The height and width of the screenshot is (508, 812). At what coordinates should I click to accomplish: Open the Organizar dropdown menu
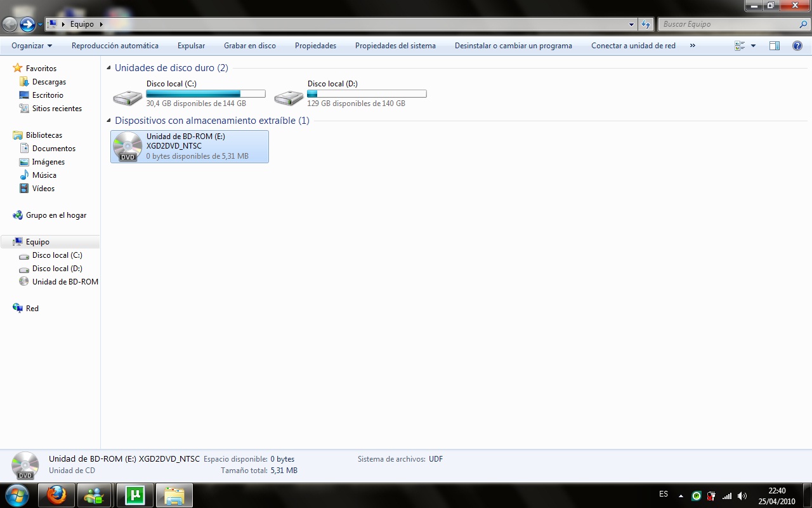pyautogui.click(x=32, y=46)
